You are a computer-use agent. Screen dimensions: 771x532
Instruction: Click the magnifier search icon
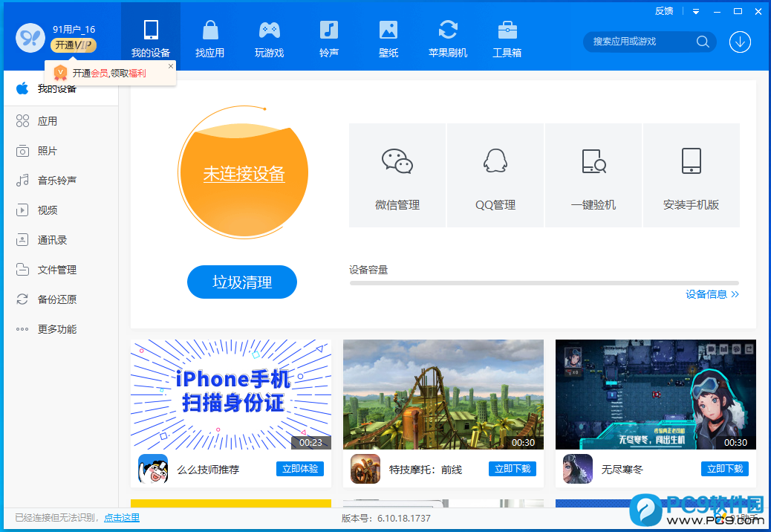pos(703,42)
